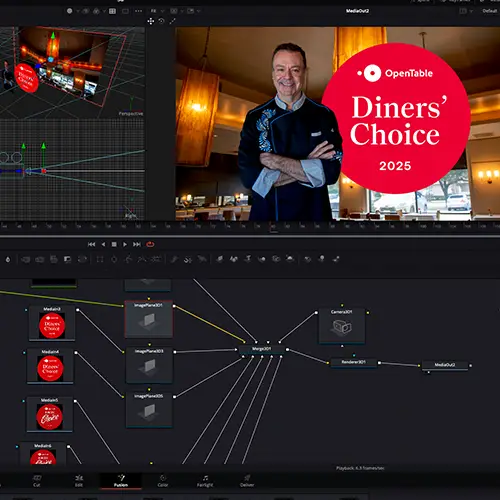Image resolution: width=500 pixels, height=500 pixels.
Task: Select the MediaIn3 node thumbnail
Action: [x=52, y=326]
